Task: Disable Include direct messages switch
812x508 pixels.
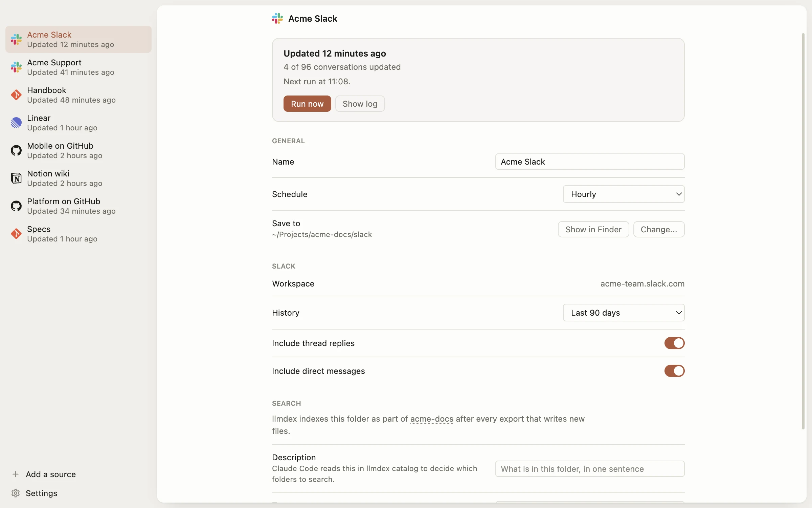Action: pos(674,371)
